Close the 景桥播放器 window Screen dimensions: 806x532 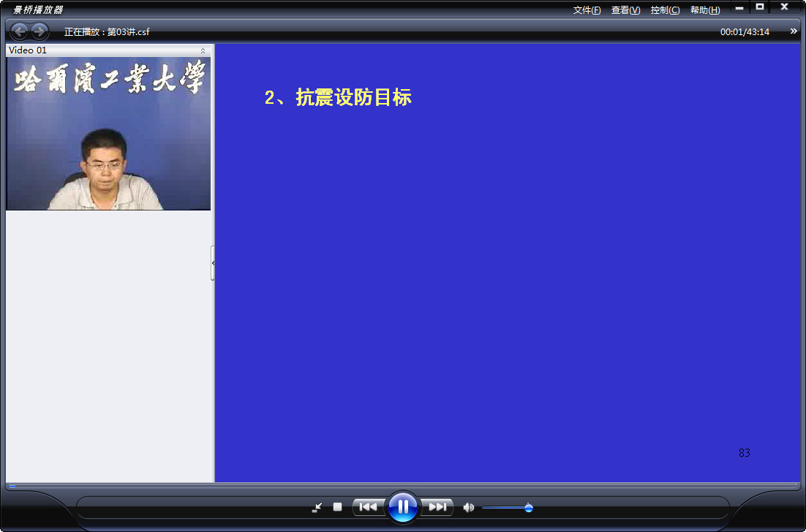pyautogui.click(x=784, y=7)
